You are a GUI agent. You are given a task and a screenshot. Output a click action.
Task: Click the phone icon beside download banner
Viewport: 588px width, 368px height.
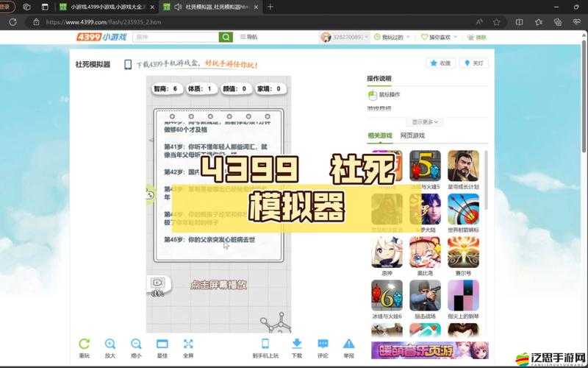pos(128,64)
